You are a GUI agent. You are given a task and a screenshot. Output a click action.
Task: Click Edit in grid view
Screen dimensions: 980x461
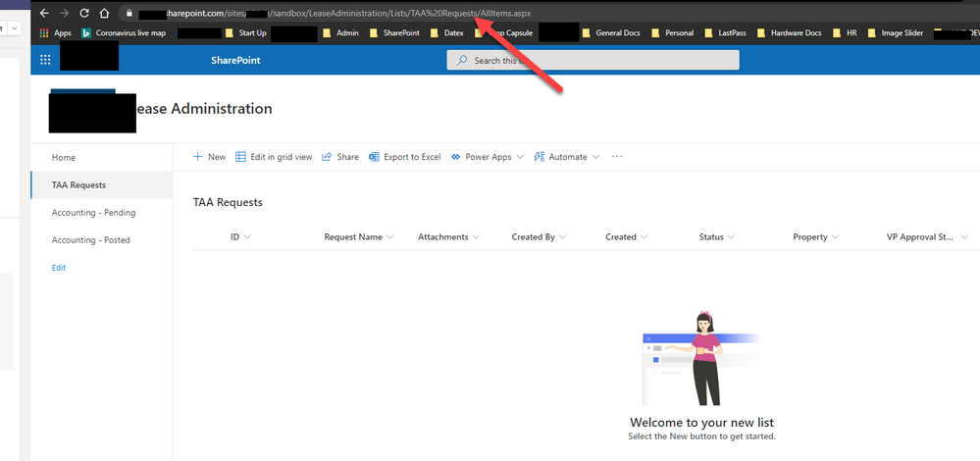coord(274,157)
